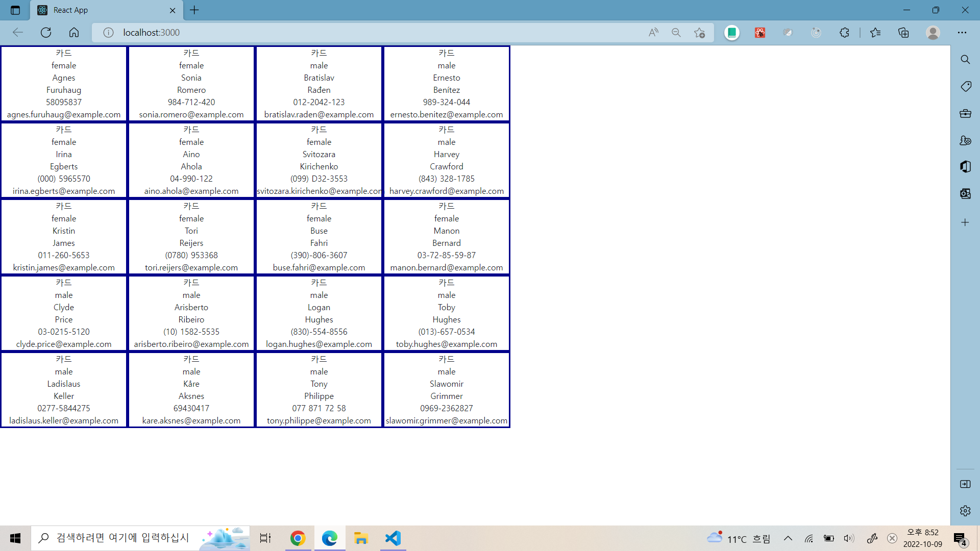Select the React App tab
This screenshot has width=980, height=551.
click(x=102, y=10)
